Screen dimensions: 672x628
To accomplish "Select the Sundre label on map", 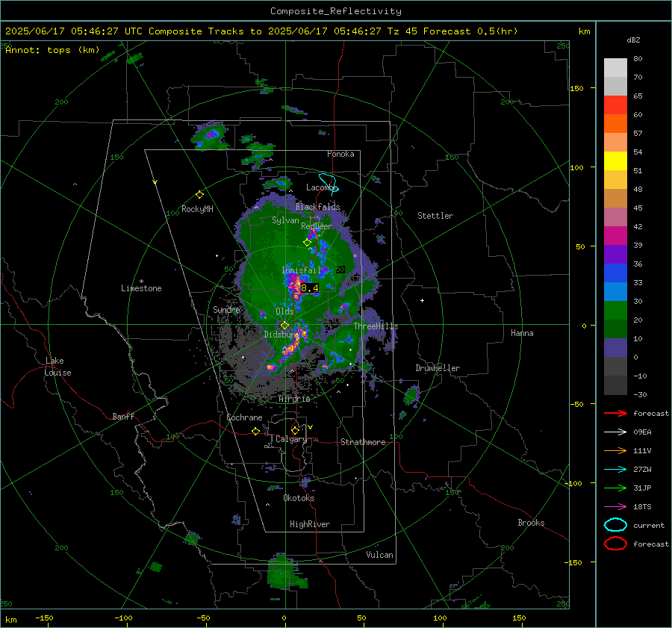I will coord(226,309).
